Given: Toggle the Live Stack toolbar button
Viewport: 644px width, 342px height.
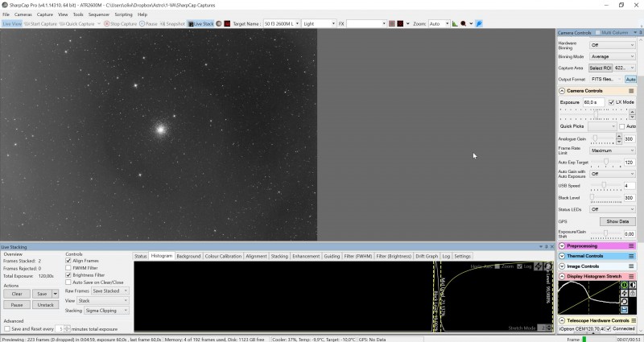Looking at the screenshot, I should (200, 24).
